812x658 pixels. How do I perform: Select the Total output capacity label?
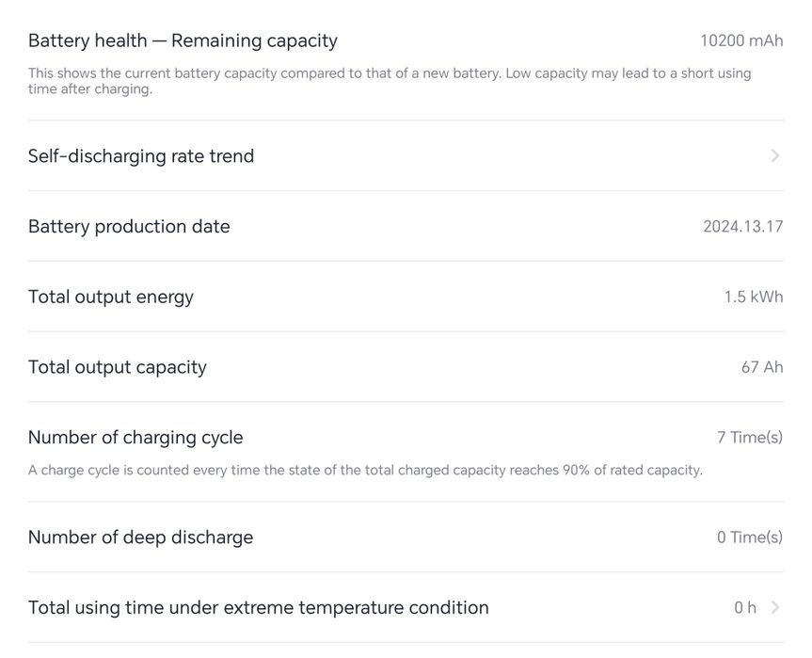(x=118, y=368)
